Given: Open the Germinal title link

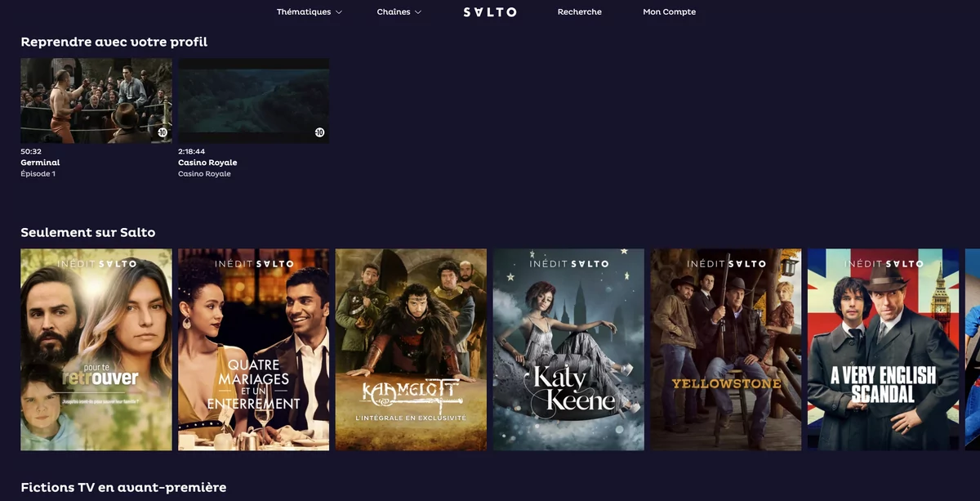Looking at the screenshot, I should (40, 163).
